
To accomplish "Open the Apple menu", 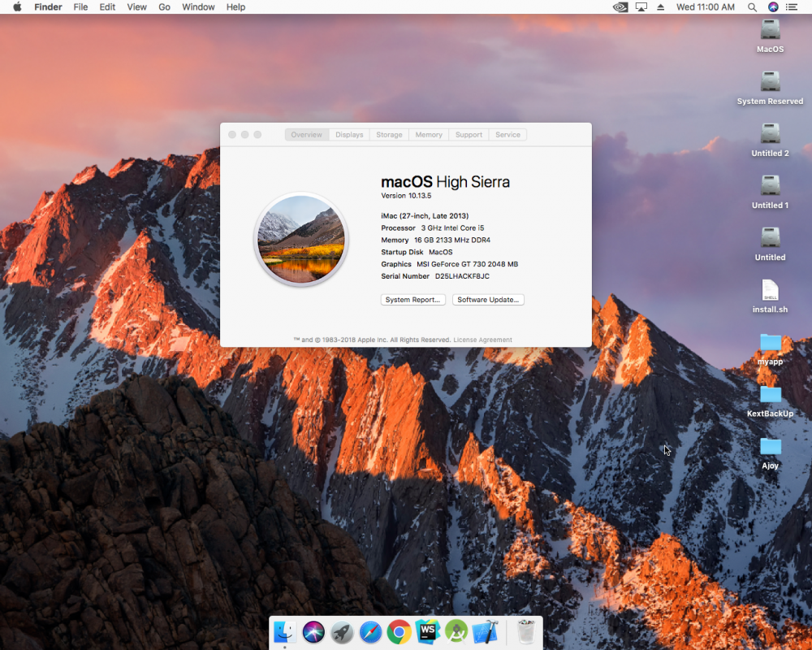I will (x=17, y=6).
